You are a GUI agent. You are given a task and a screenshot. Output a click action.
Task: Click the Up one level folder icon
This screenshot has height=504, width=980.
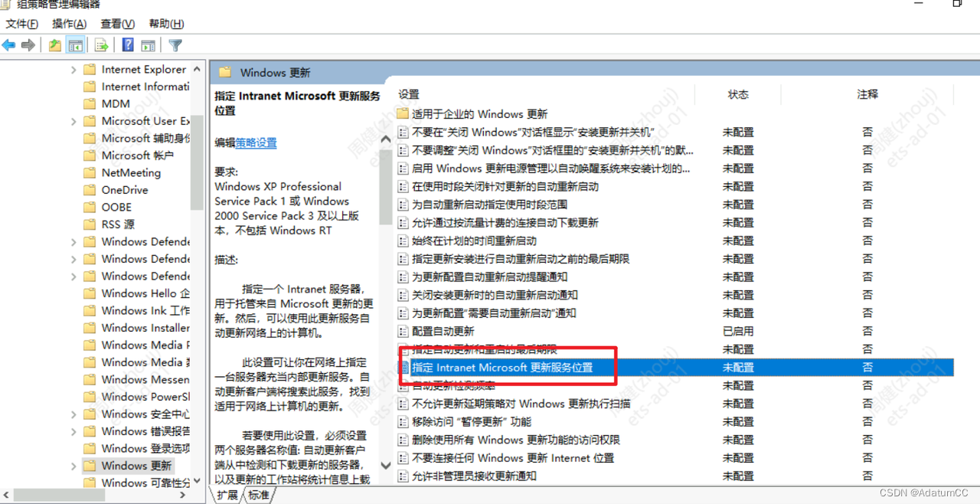[55, 44]
